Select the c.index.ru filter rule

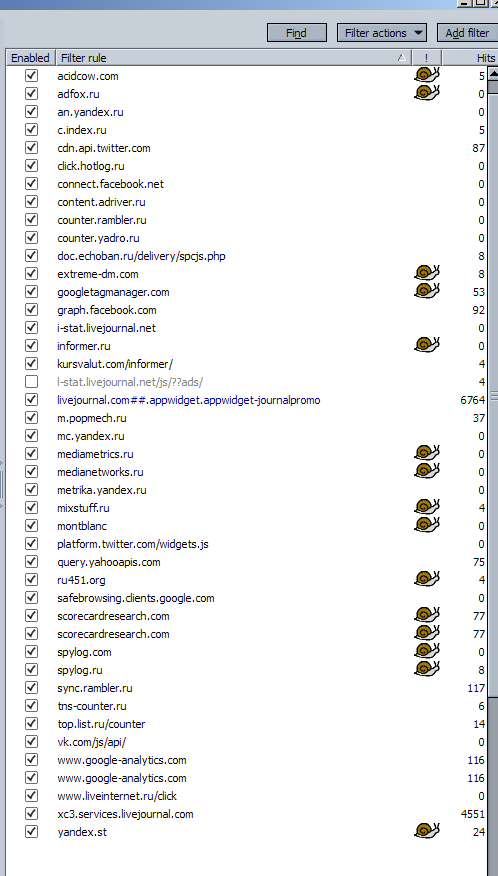(x=82, y=130)
